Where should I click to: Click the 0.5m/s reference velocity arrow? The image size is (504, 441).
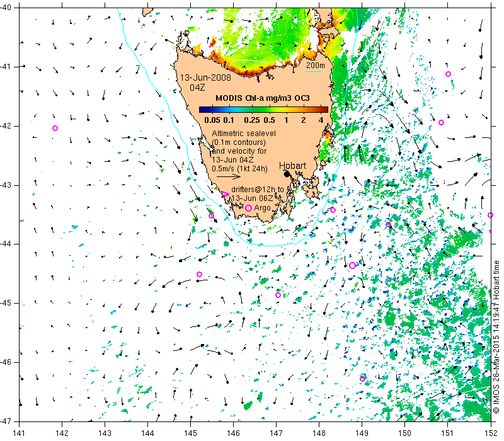tap(228, 176)
